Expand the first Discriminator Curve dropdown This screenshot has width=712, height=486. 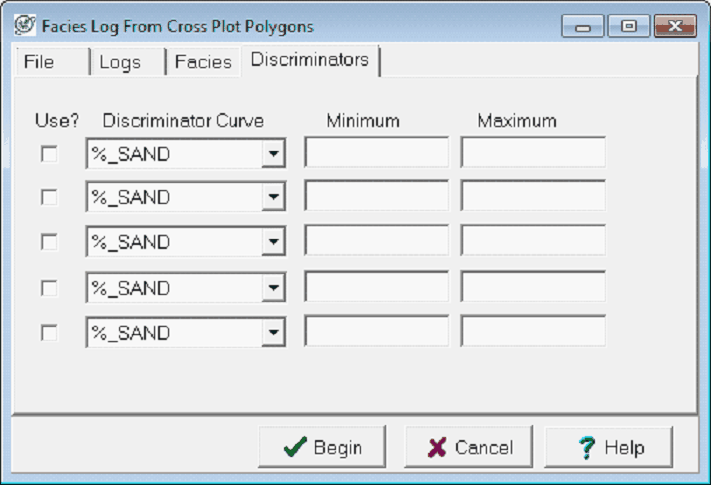pos(272,154)
